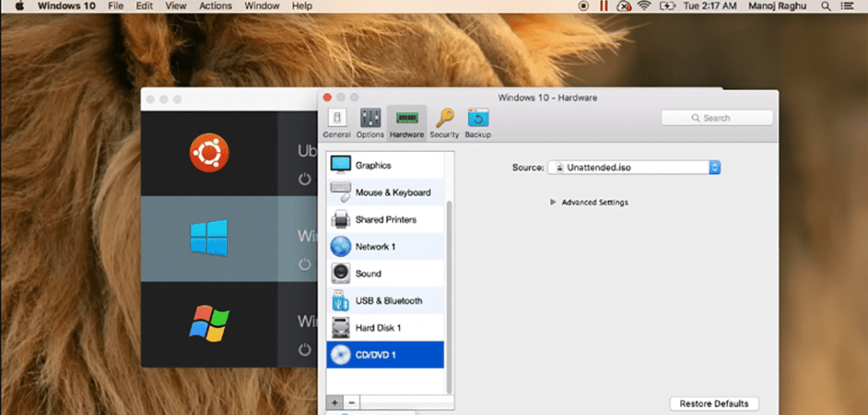Open the Windows 10 application menu
Image resolution: width=868 pixels, height=415 pixels.
click(x=66, y=6)
